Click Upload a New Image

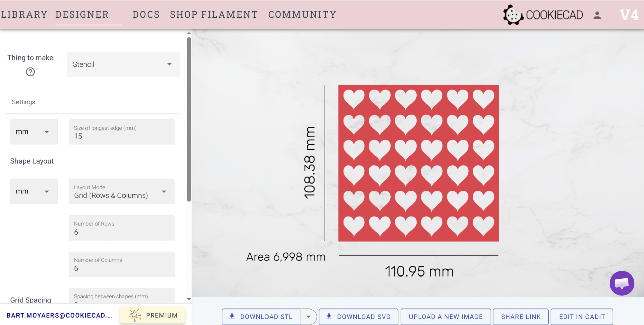pyautogui.click(x=445, y=317)
